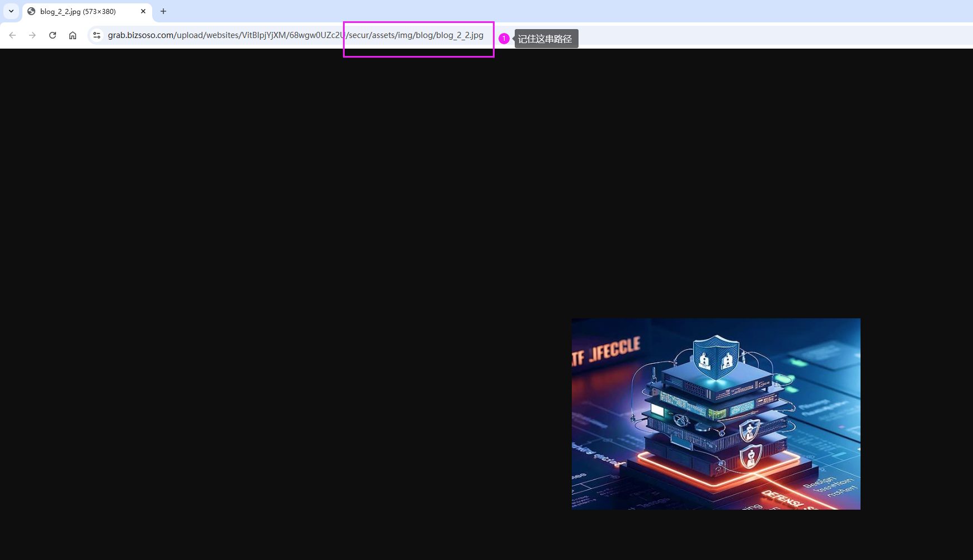The height and width of the screenshot is (560, 973).
Task: Click the grab.bizsoso.com domain in URL
Action: tap(140, 35)
